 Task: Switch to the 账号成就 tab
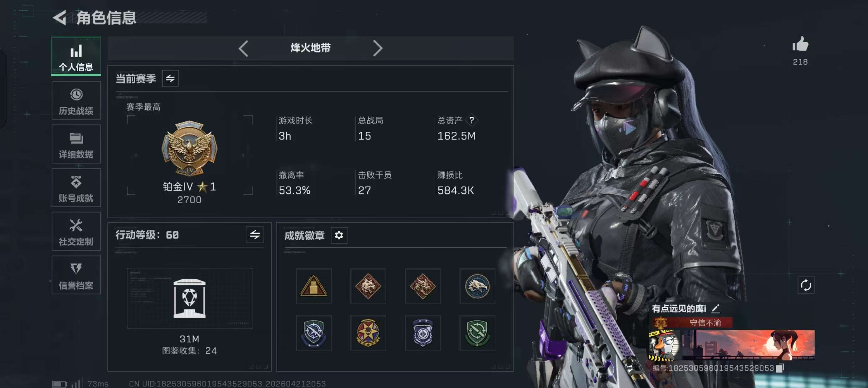tap(76, 188)
